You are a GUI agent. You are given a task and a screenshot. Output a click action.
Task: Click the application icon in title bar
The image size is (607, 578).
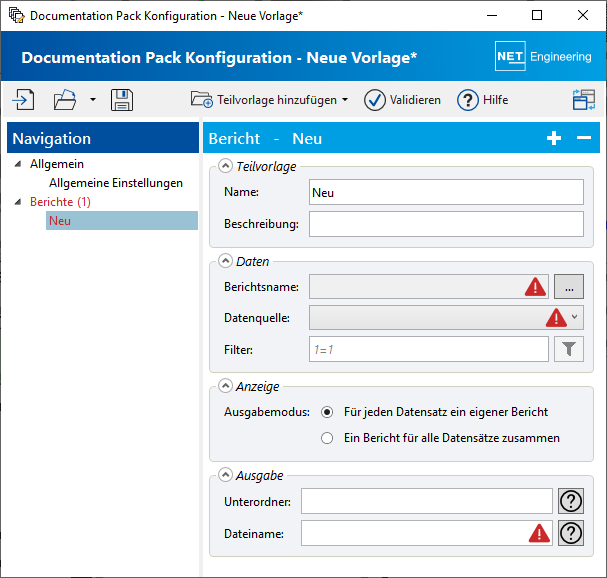coord(16,15)
